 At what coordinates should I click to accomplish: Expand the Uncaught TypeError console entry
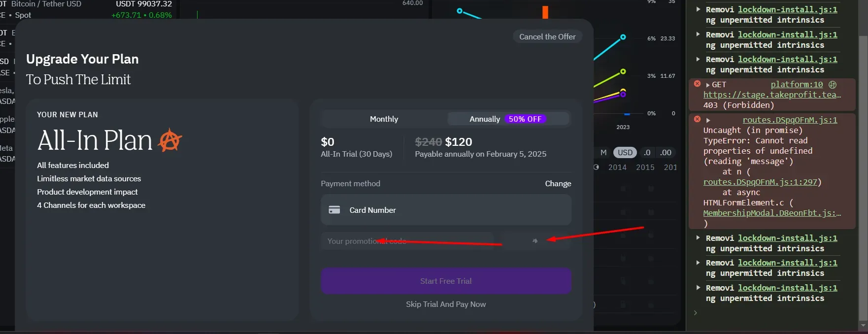pos(708,120)
